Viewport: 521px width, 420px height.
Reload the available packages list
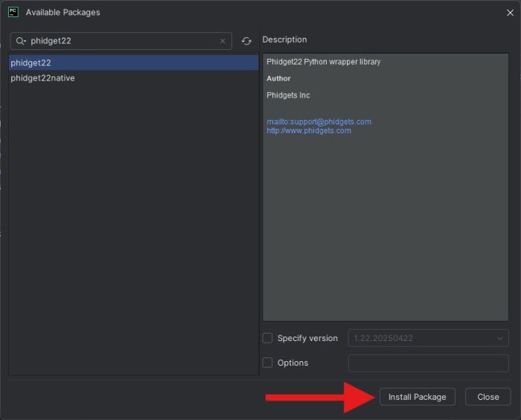pyautogui.click(x=246, y=41)
